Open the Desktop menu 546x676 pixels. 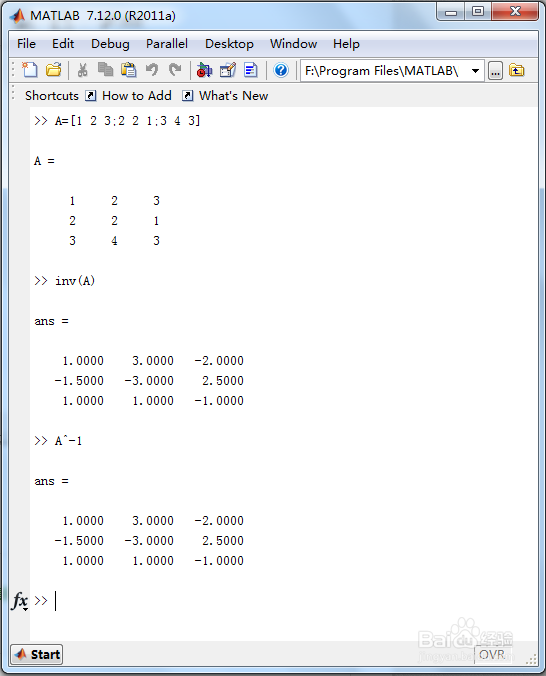pyautogui.click(x=229, y=44)
